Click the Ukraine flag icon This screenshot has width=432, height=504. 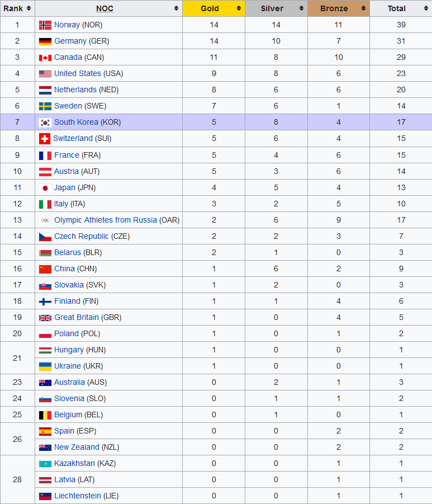(45, 366)
